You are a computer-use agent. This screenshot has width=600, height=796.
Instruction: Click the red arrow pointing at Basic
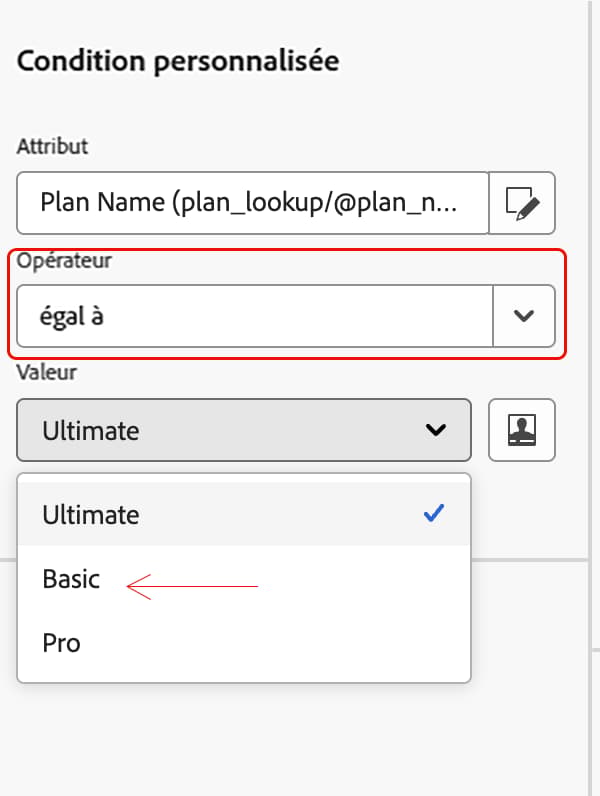pos(192,587)
